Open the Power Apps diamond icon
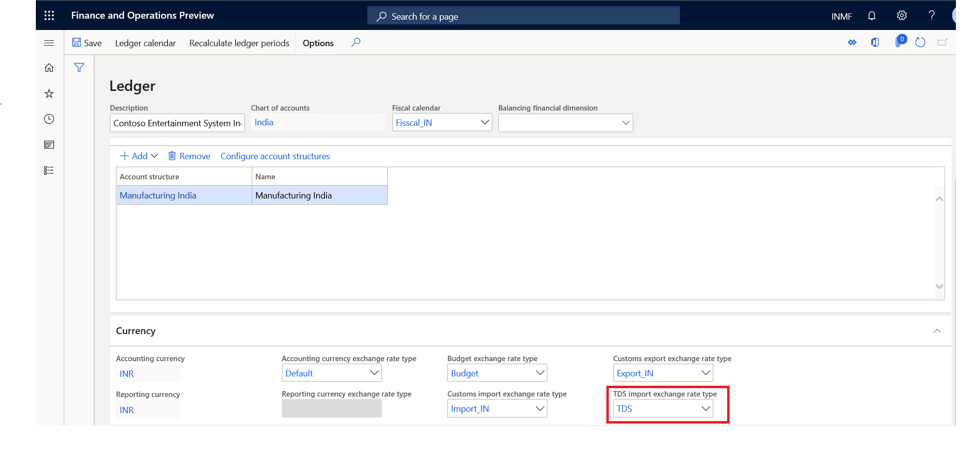The width and height of the screenshot is (980, 455). click(x=852, y=43)
